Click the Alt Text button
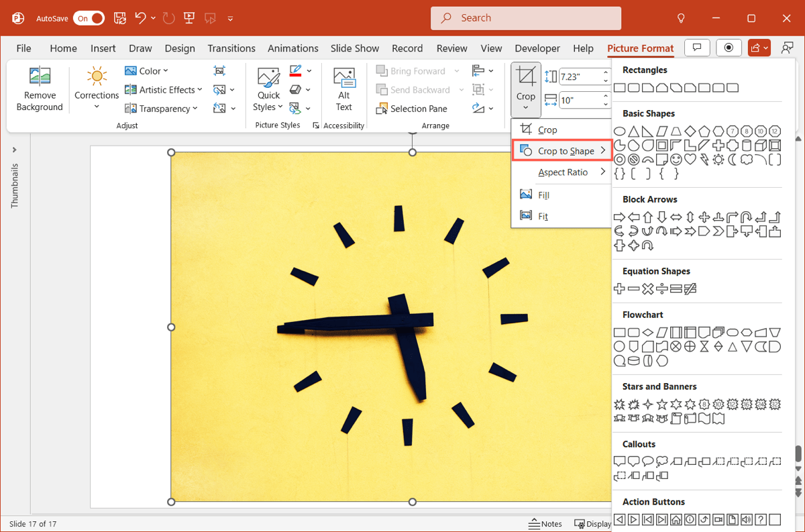805x532 pixels. 344,89
